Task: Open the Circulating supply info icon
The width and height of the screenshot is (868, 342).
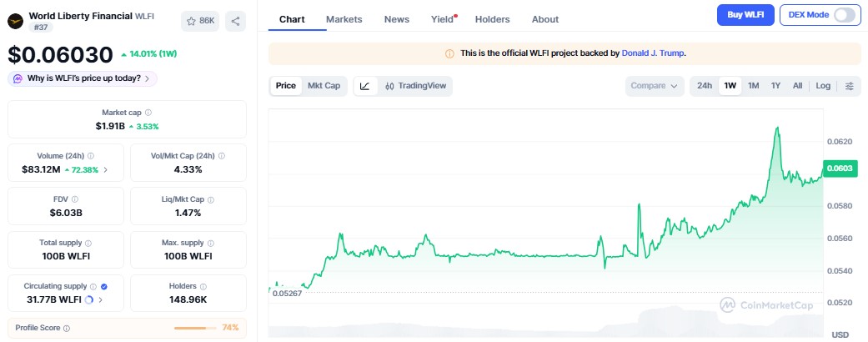Action: [93, 287]
